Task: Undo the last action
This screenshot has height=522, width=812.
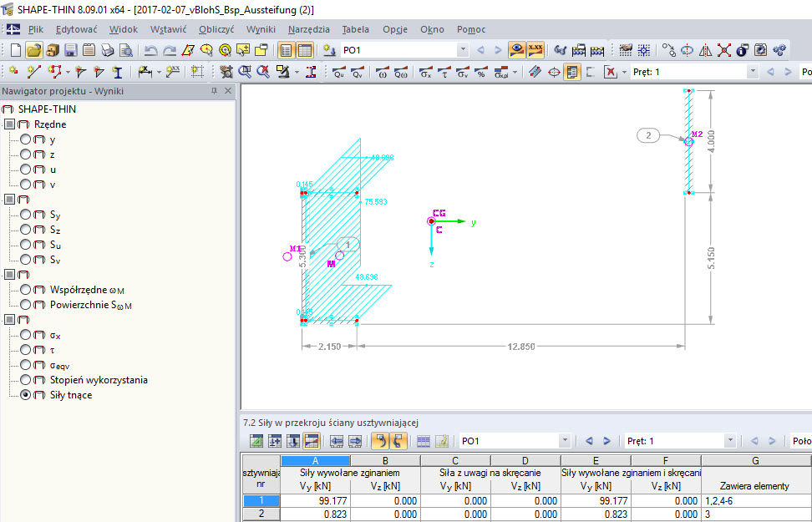Action: (150, 50)
